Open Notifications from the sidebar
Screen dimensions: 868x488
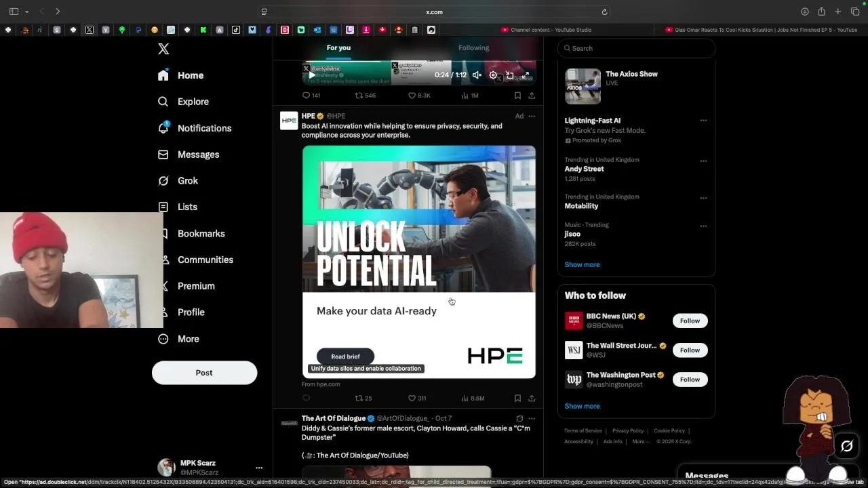click(194, 128)
